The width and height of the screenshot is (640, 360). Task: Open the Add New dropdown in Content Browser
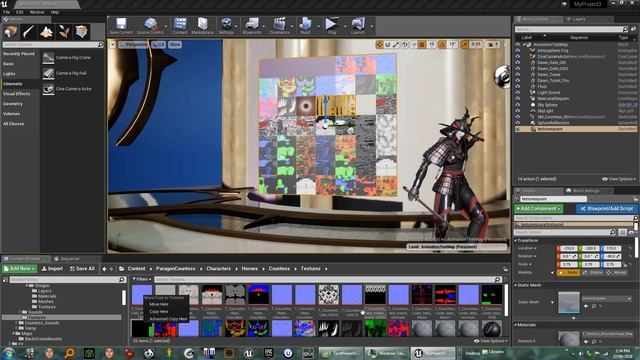20,269
